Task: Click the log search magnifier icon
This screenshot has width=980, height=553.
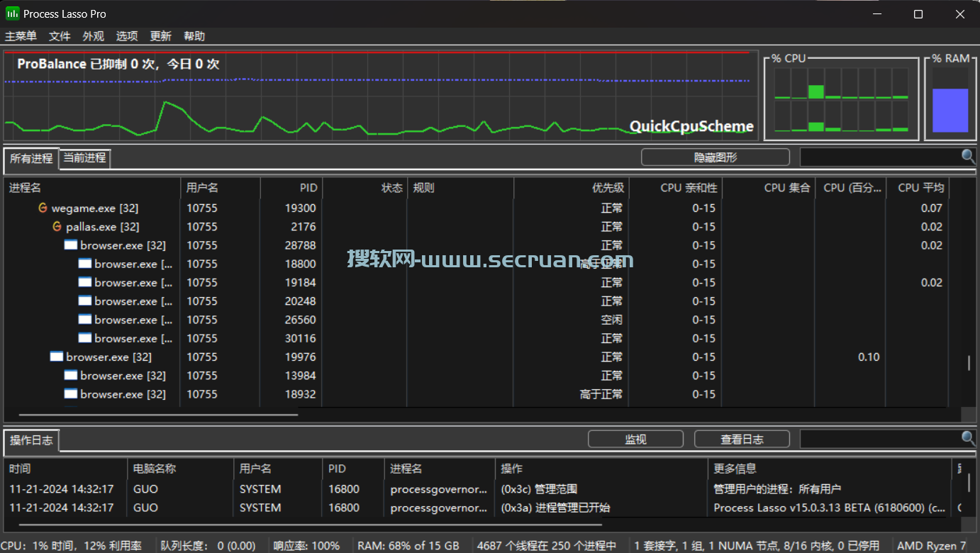Action: [968, 439]
